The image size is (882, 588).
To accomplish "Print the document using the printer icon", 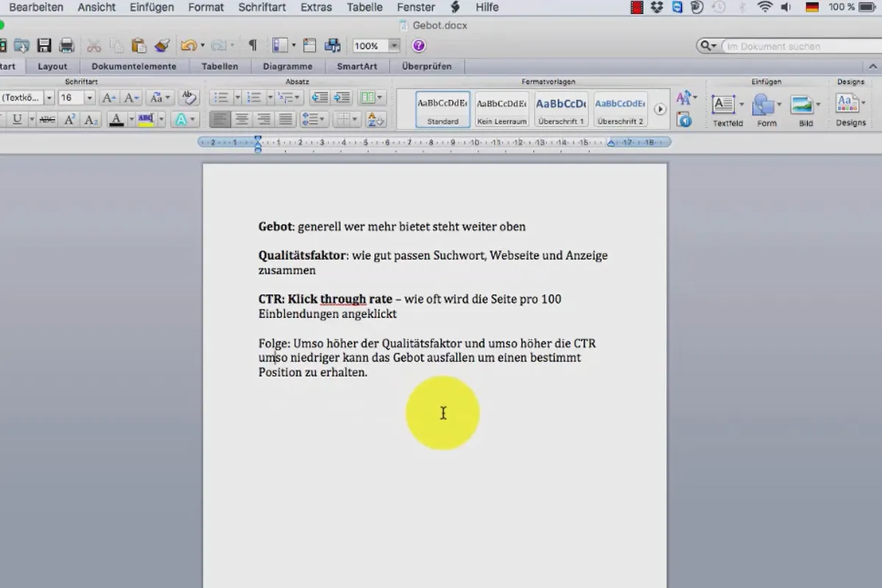I will [67, 46].
